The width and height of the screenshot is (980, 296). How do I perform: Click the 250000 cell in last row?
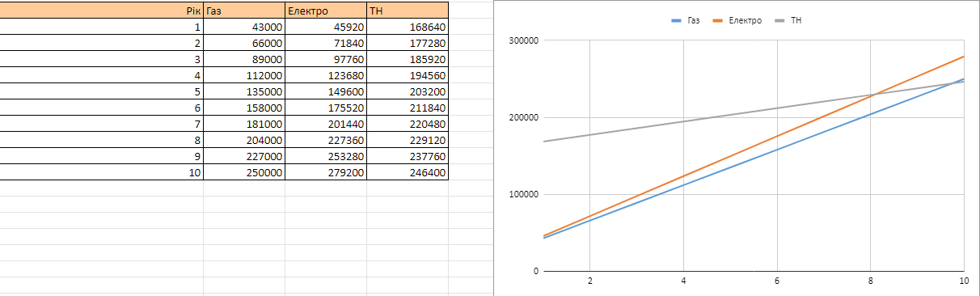[244, 172]
